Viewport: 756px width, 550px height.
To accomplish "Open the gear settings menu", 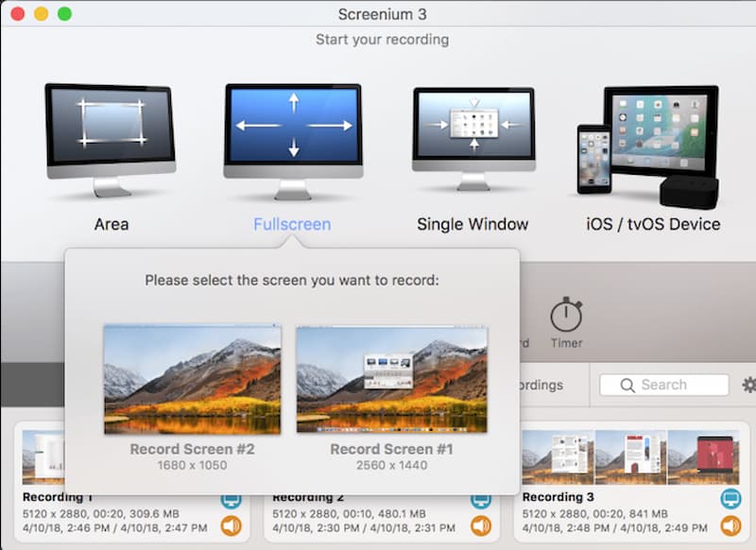I will [748, 385].
